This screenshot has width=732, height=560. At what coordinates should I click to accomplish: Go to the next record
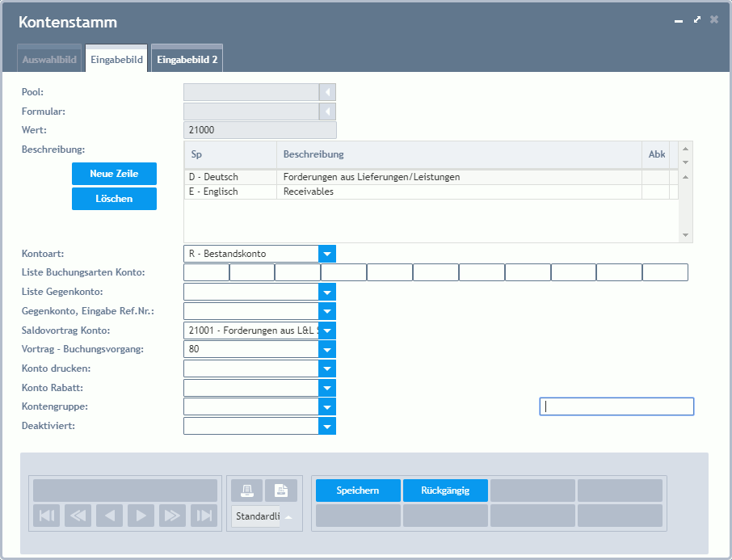pos(141,516)
